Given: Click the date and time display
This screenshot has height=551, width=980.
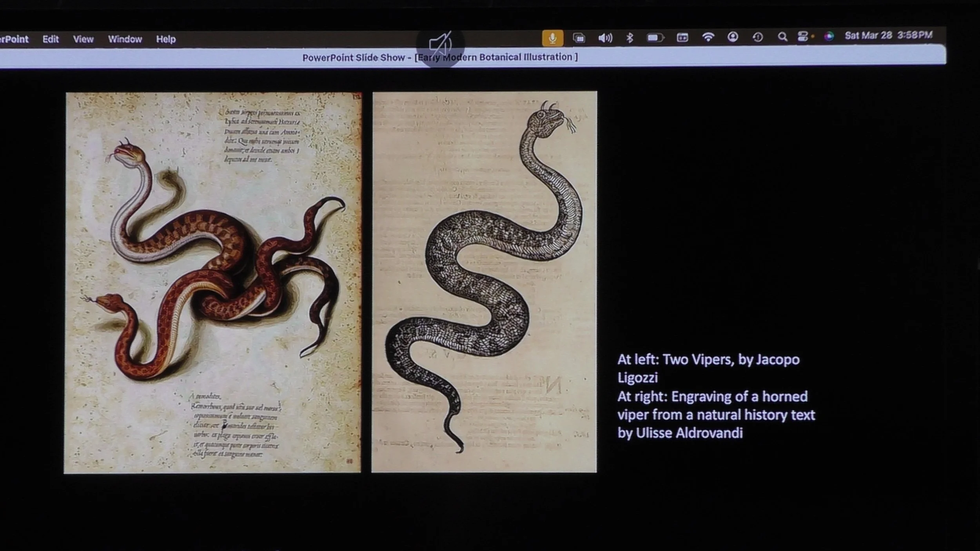Looking at the screenshot, I should click(888, 35).
